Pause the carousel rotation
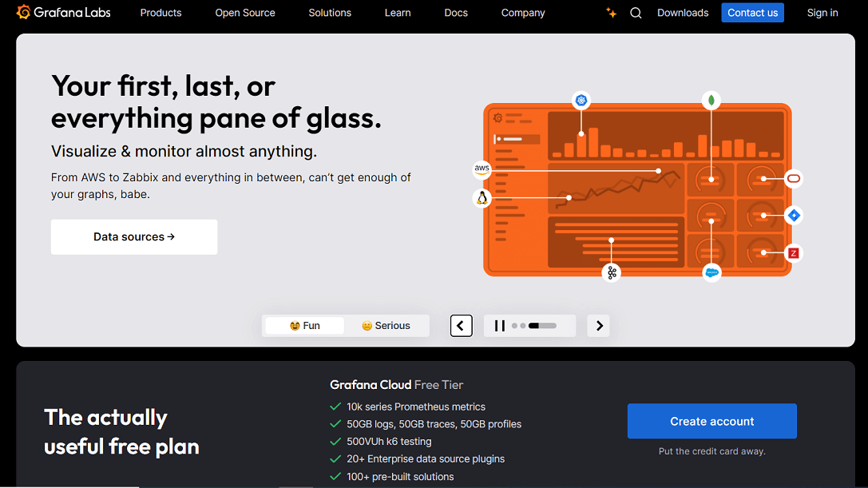Viewport: 868px width, 488px height. coord(498,325)
